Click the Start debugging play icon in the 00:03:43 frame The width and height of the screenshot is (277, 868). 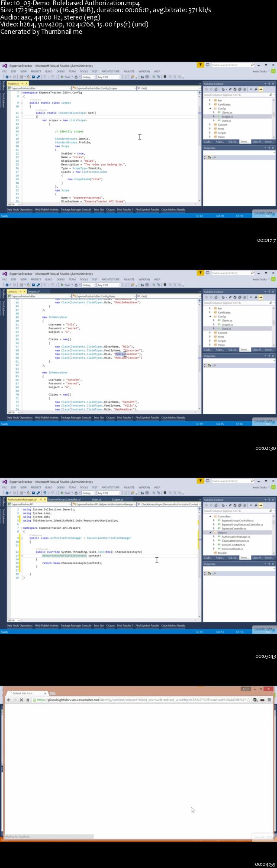[62, 493]
